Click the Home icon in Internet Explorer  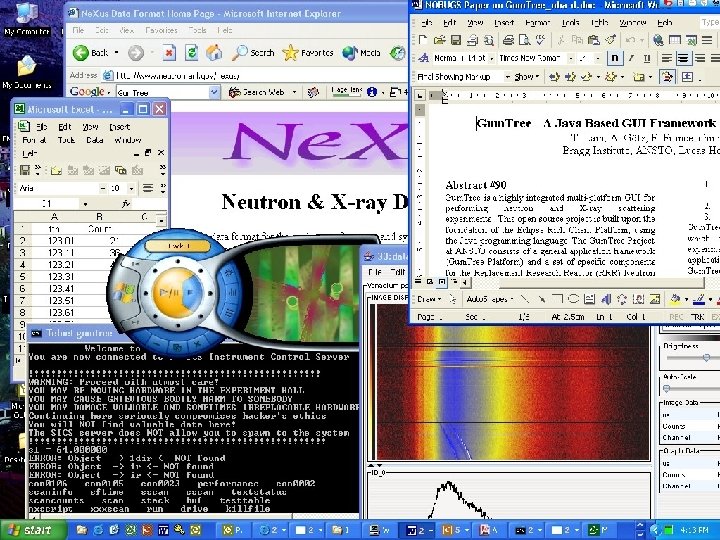(214, 53)
